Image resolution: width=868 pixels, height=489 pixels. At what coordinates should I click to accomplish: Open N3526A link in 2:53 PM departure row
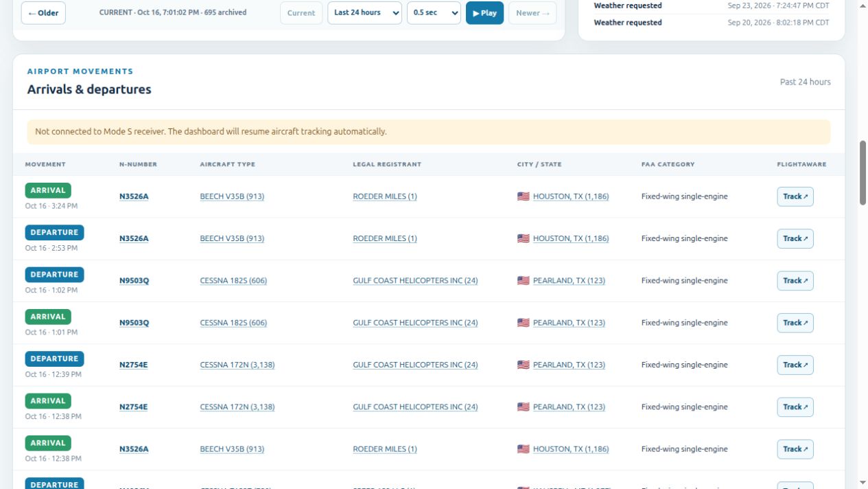[x=134, y=238]
